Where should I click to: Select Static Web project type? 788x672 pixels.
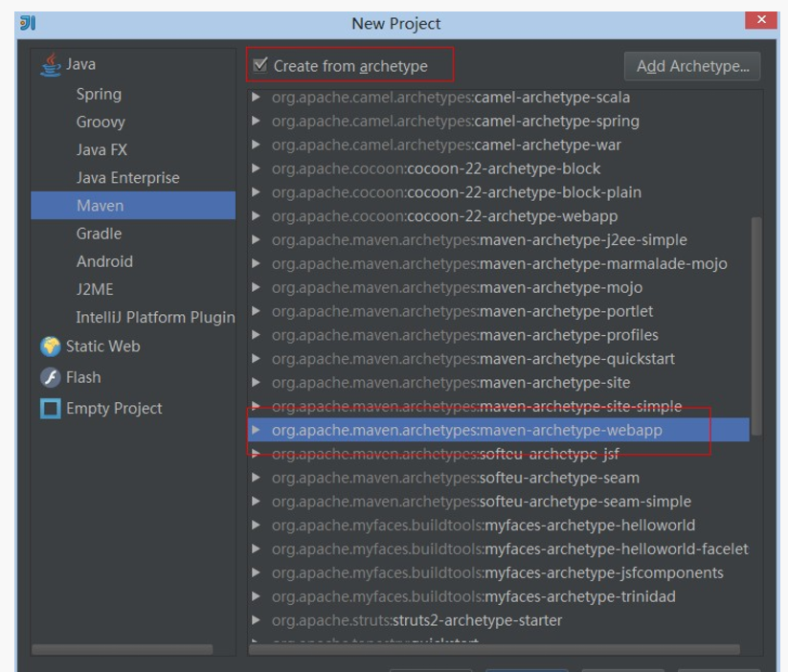click(103, 347)
